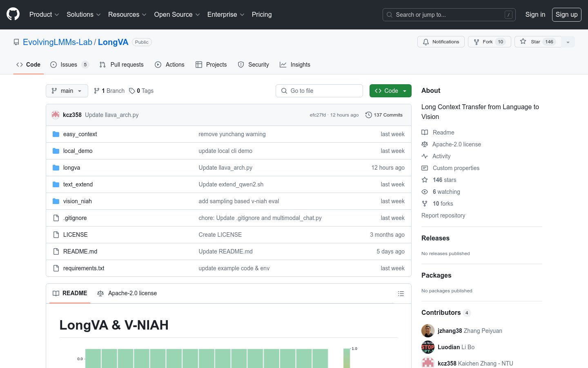
Task: View the 1 Branch list
Action: coord(109,91)
